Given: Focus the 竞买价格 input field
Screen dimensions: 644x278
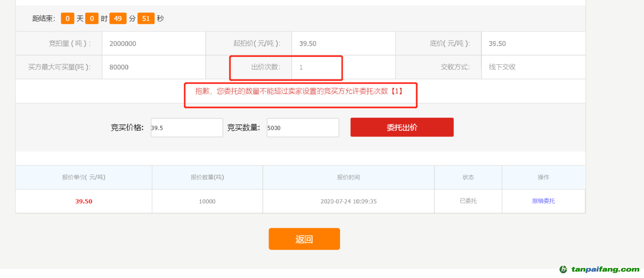Looking at the screenshot, I should [187, 128].
